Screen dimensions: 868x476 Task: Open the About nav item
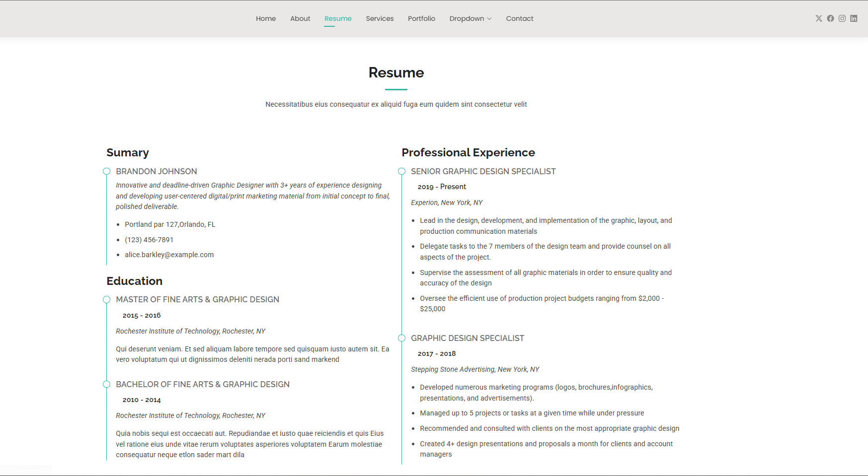click(x=300, y=18)
